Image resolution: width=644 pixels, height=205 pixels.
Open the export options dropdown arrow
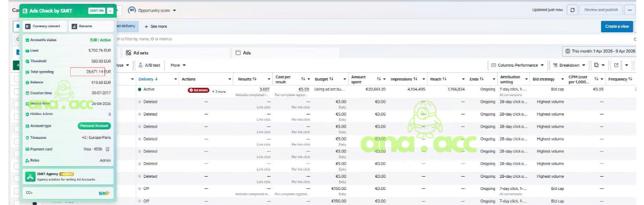(x=627, y=65)
